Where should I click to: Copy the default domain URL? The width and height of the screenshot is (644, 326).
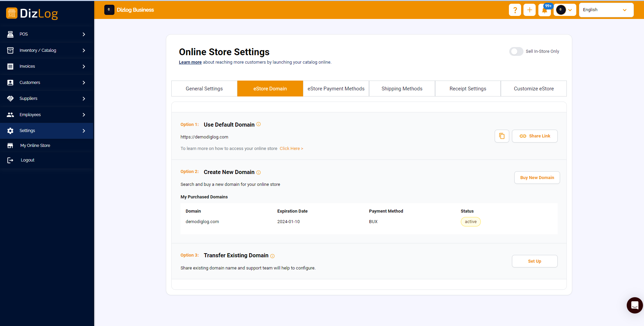502,136
